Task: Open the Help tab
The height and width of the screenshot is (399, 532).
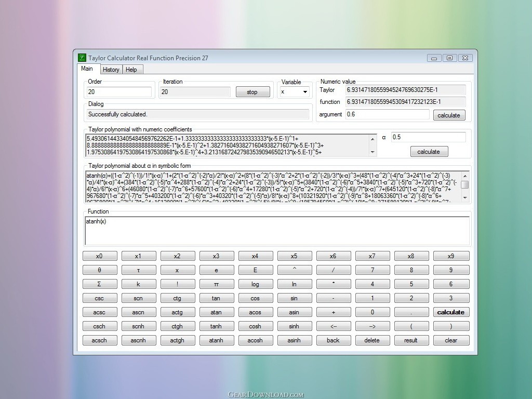Action: coord(131,70)
